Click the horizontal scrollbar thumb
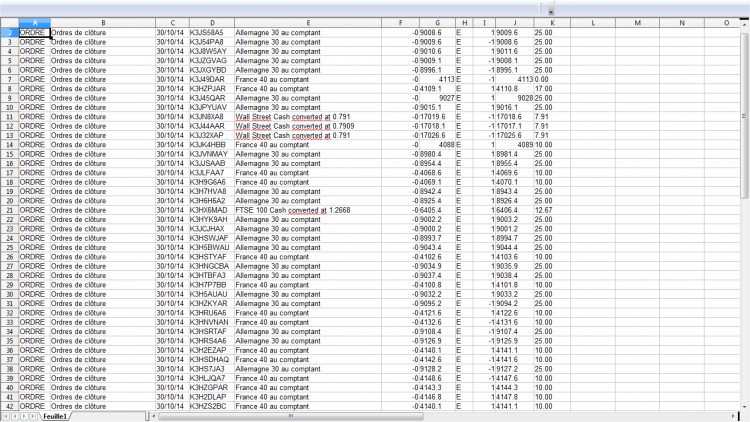This screenshot has width=750, height=422. coord(291,416)
